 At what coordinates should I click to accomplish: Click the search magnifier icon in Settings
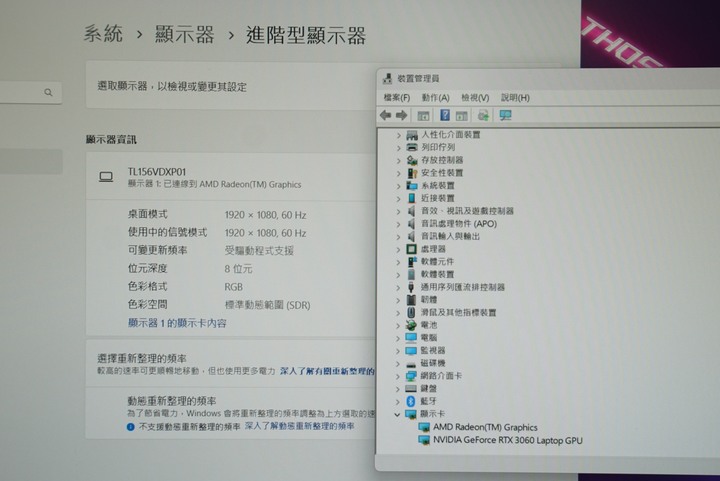[48, 92]
